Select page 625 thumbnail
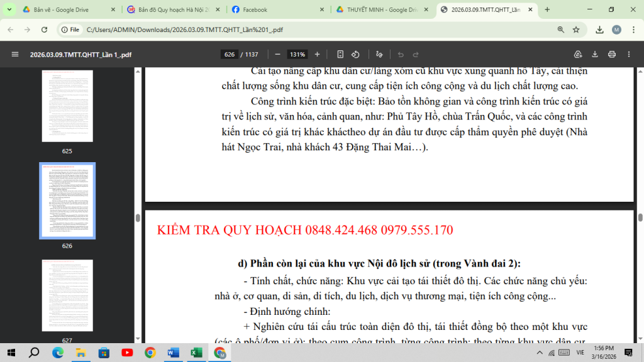Image resolution: width=644 pixels, height=362 pixels. pyautogui.click(x=67, y=106)
